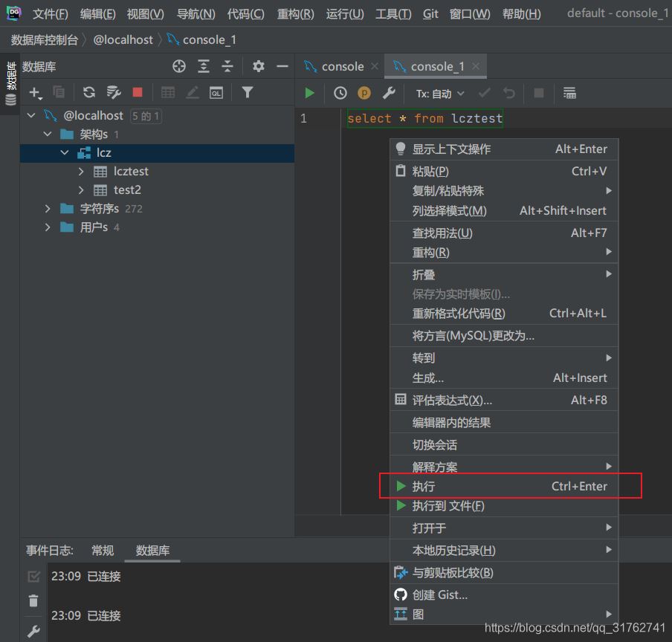
Task: Click the trash icon in event log
Action: click(33, 600)
